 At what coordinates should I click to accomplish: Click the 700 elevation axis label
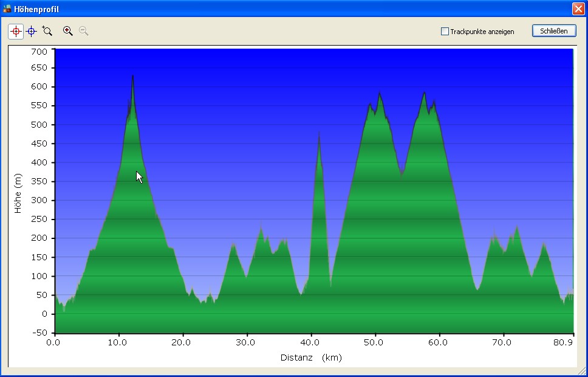coord(38,52)
